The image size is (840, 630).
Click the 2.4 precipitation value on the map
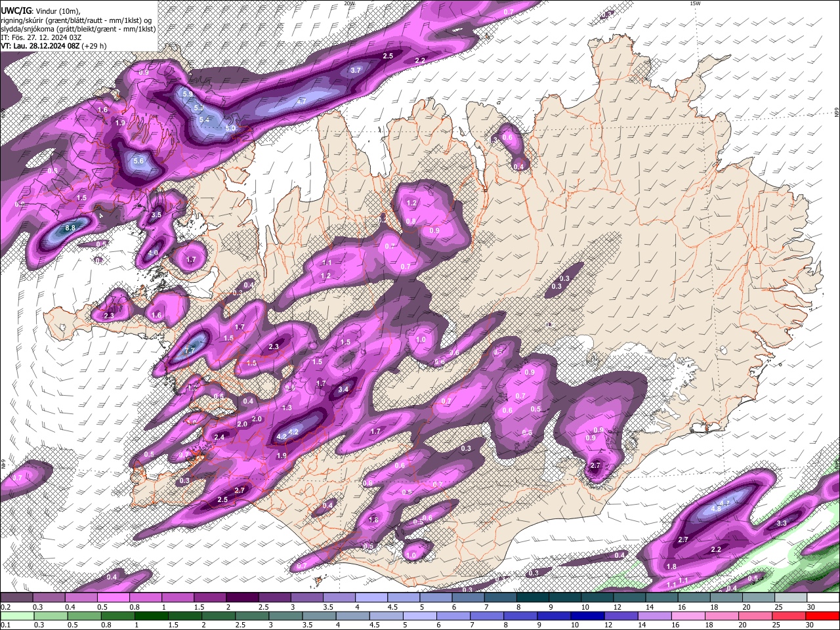click(x=219, y=437)
